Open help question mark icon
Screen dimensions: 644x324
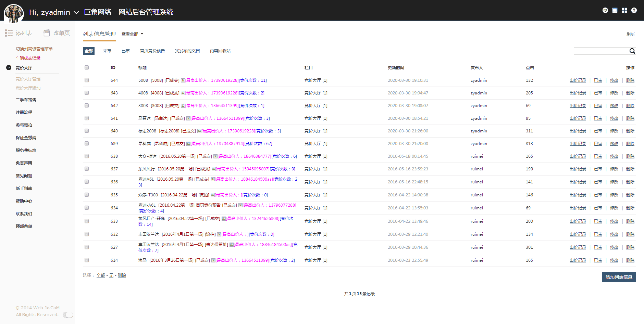click(x=634, y=10)
